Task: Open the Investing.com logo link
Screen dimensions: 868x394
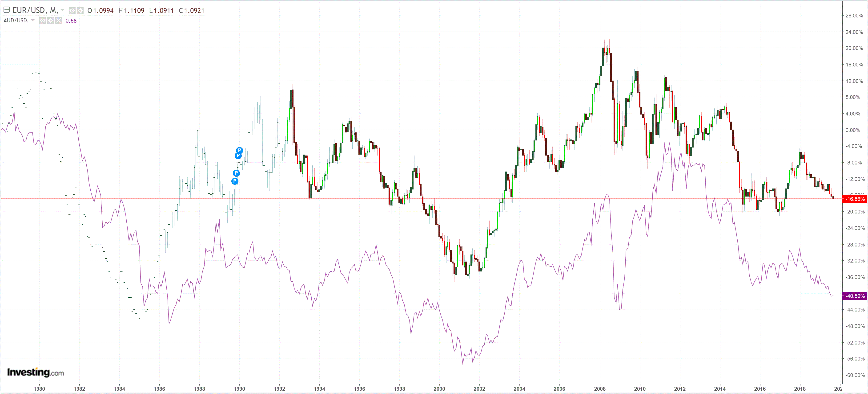Action: tap(35, 372)
